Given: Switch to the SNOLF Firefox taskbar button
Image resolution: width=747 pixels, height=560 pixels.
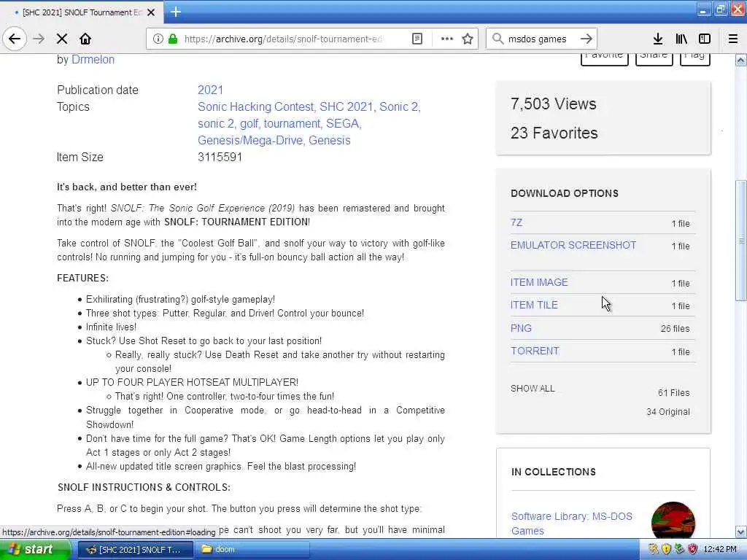Looking at the screenshot, I should point(135,550).
